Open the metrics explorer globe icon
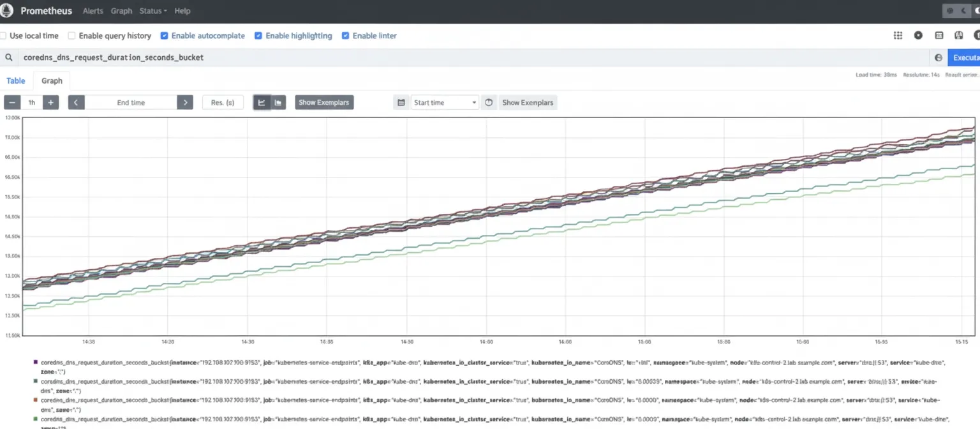This screenshot has height=429, width=980. [939, 57]
